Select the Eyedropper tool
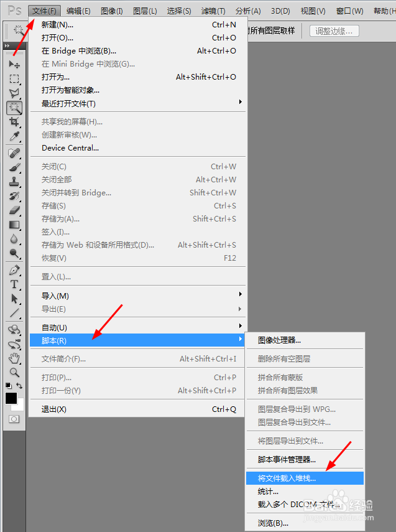This screenshot has height=532, width=396. click(14, 136)
